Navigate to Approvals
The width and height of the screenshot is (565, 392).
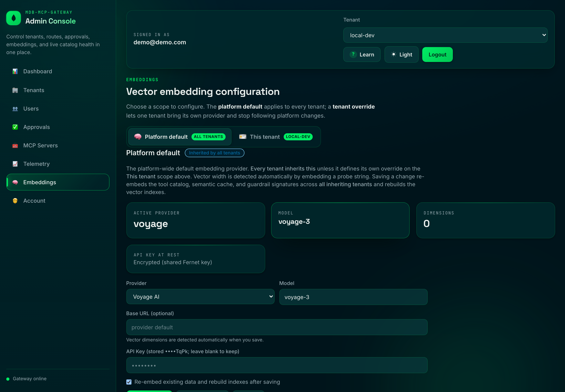tap(58, 127)
